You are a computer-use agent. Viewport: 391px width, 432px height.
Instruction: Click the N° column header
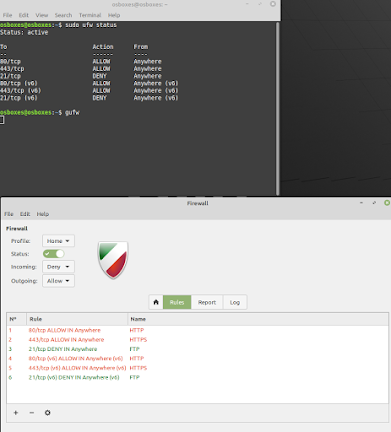coord(16,319)
